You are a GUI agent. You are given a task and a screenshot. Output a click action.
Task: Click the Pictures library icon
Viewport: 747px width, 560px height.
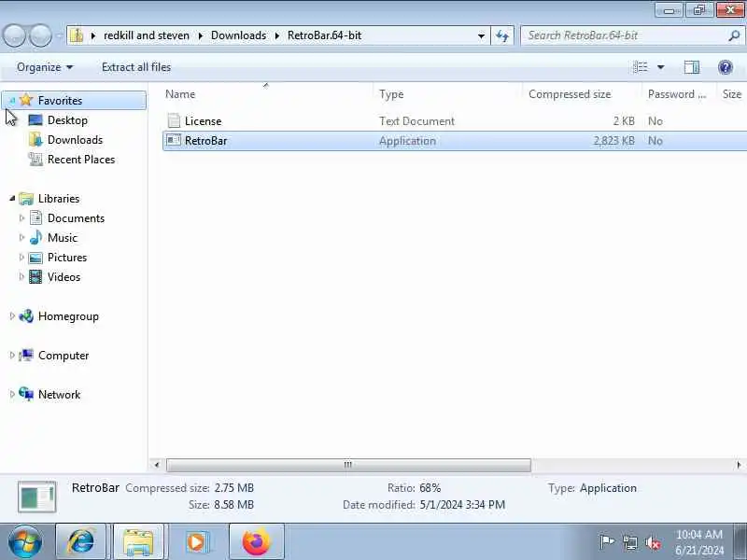[35, 258]
